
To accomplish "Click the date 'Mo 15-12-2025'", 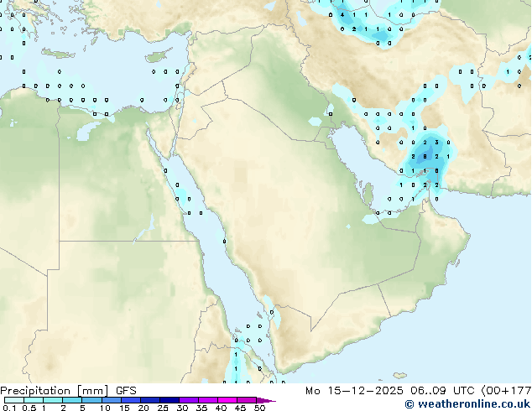I will click(354, 391).
